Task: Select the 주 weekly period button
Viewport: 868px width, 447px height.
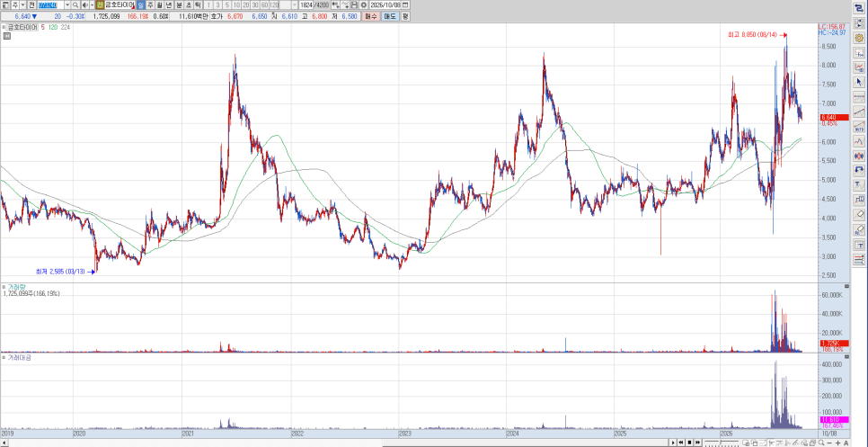Action: pyautogui.click(x=150, y=4)
